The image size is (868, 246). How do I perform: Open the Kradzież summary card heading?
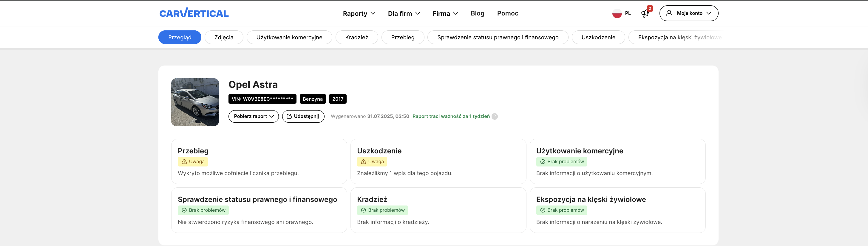372,199
